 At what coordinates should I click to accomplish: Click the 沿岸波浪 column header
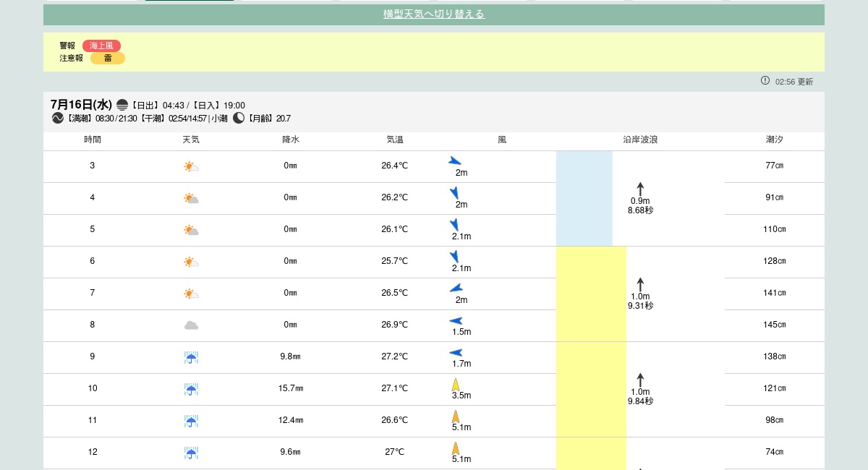coord(640,140)
